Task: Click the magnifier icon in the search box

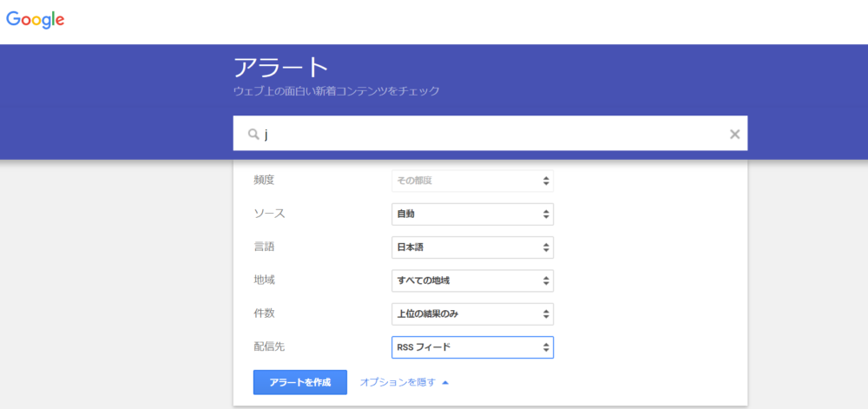Action: coord(253,134)
